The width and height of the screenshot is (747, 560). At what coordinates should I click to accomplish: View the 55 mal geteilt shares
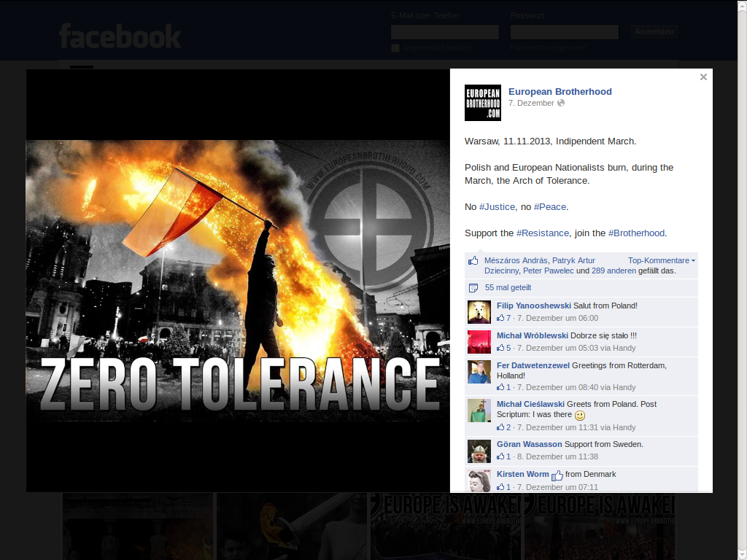click(508, 288)
